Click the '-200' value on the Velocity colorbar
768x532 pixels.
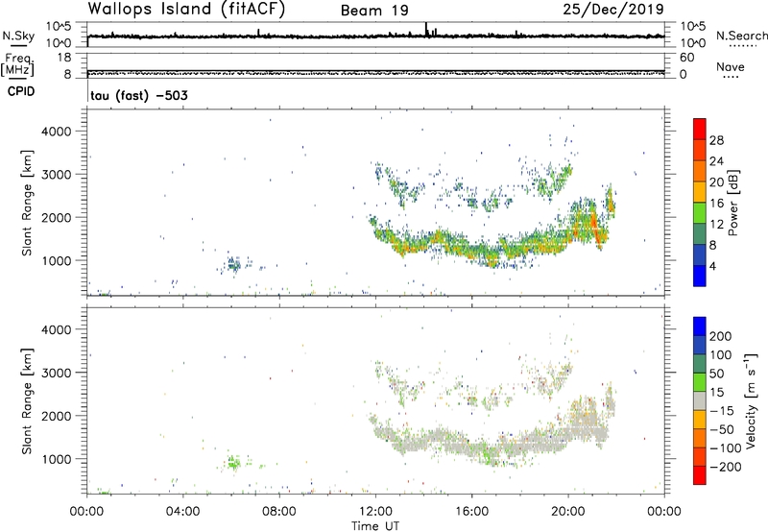click(x=726, y=467)
